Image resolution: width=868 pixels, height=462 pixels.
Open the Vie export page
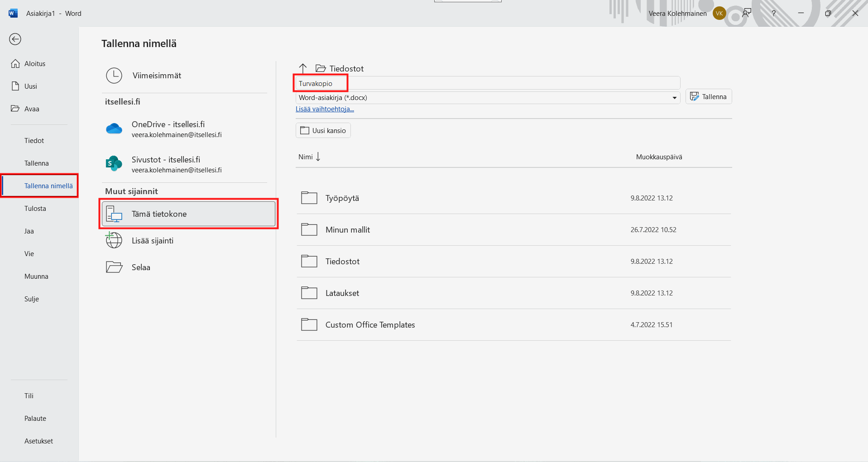[29, 254]
